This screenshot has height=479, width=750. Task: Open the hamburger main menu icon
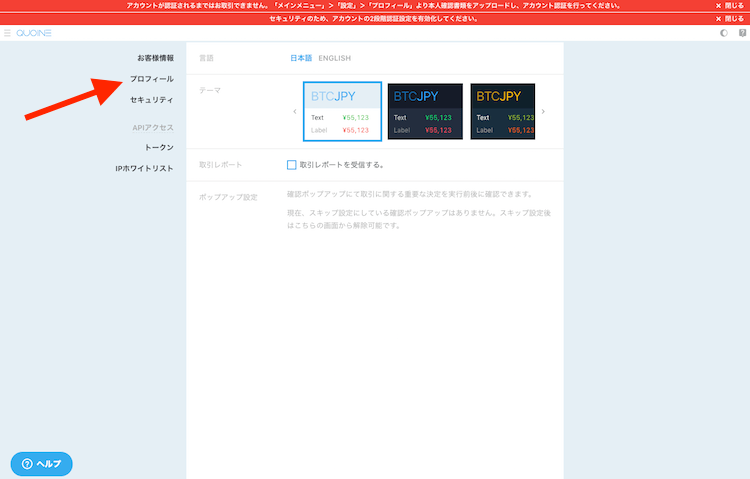click(7, 33)
